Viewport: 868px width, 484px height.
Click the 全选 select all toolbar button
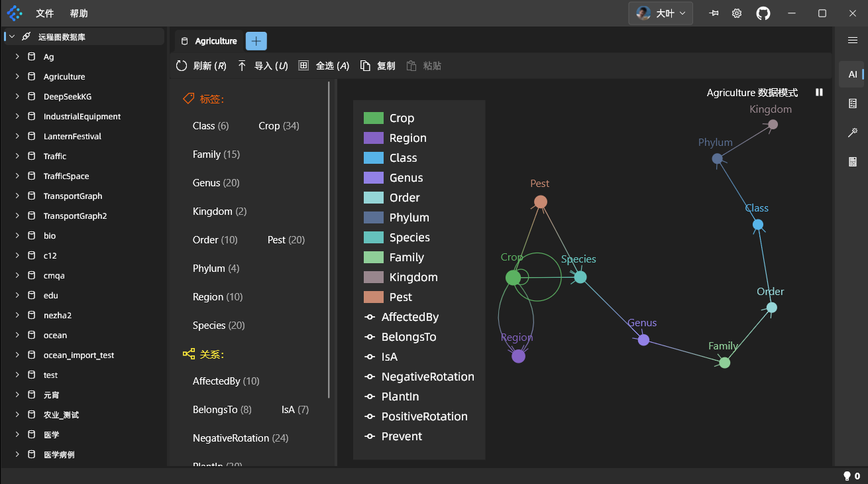pos(323,66)
